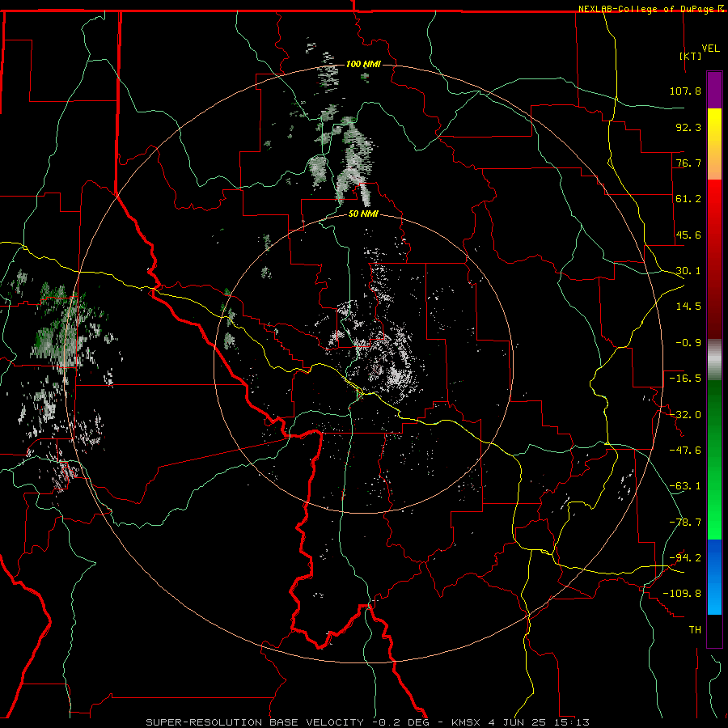Screen dimensions: 728x728
Task: Select the 14.5 velocity scale value
Action: (x=688, y=307)
